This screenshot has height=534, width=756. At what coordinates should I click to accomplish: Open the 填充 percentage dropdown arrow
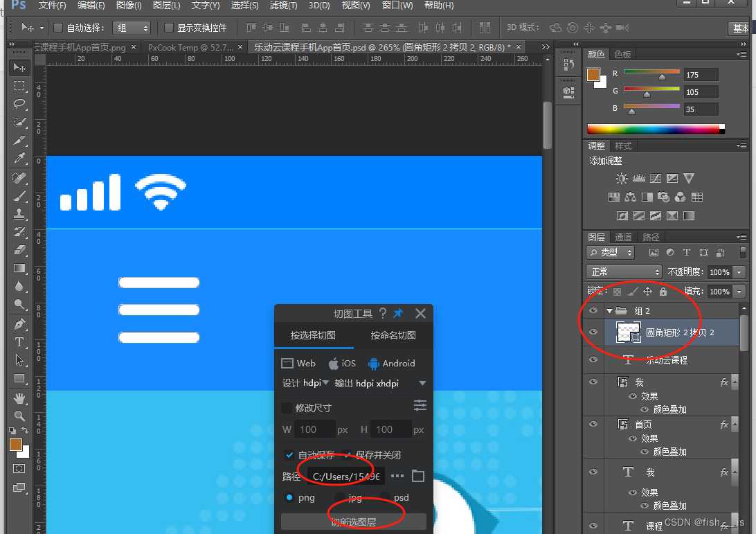tap(739, 292)
